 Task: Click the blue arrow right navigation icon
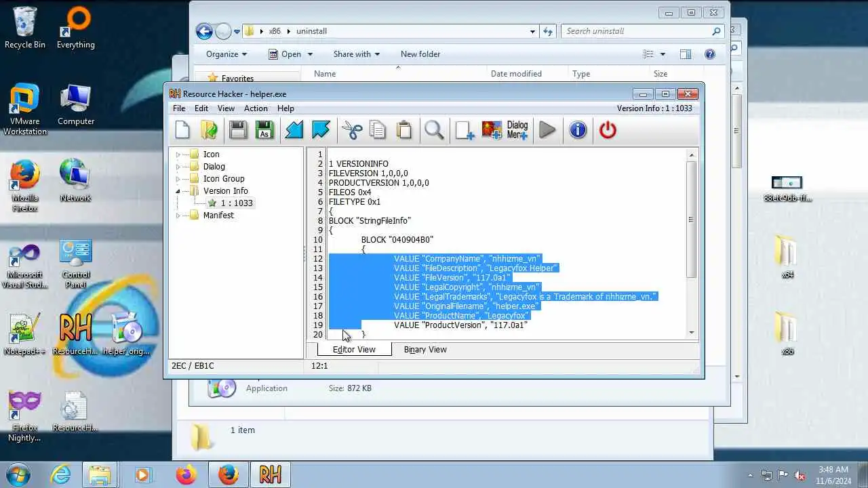click(321, 129)
